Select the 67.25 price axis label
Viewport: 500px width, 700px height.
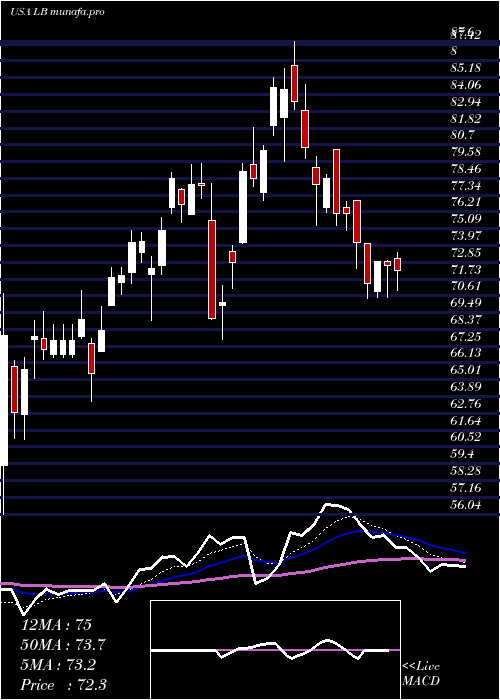coord(466,336)
